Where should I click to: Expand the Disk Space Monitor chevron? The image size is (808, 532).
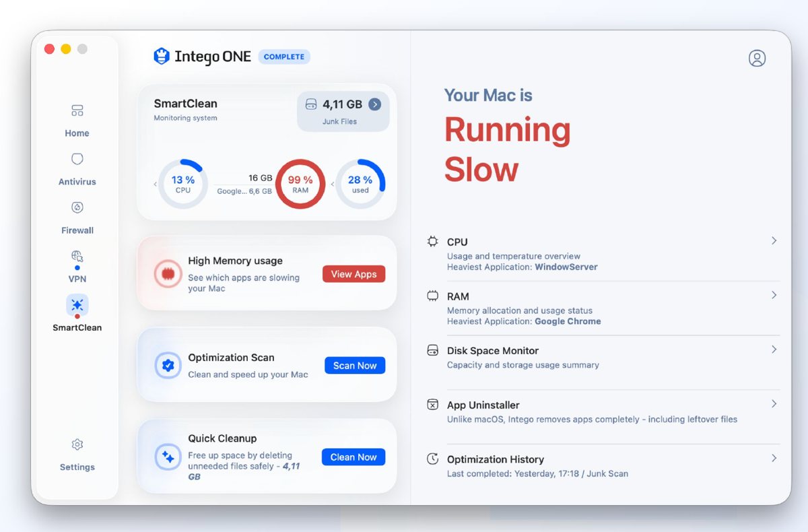pyautogui.click(x=774, y=350)
